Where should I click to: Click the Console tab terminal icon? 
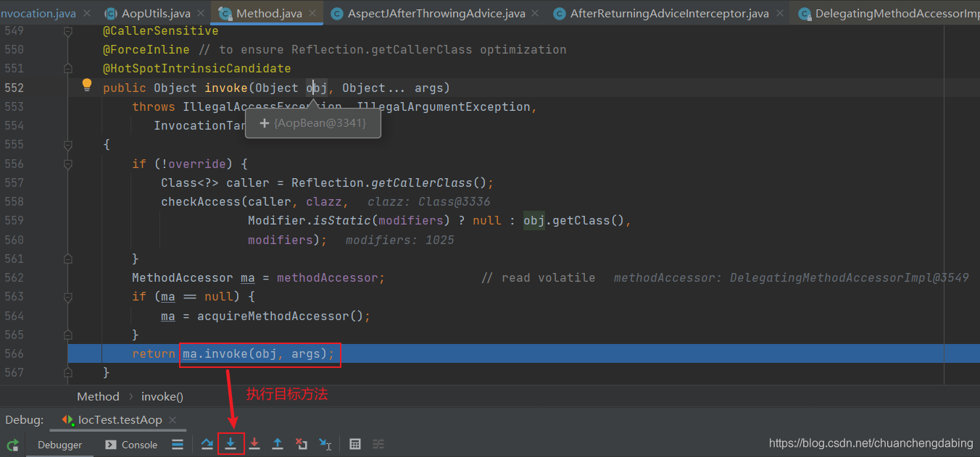click(111, 445)
